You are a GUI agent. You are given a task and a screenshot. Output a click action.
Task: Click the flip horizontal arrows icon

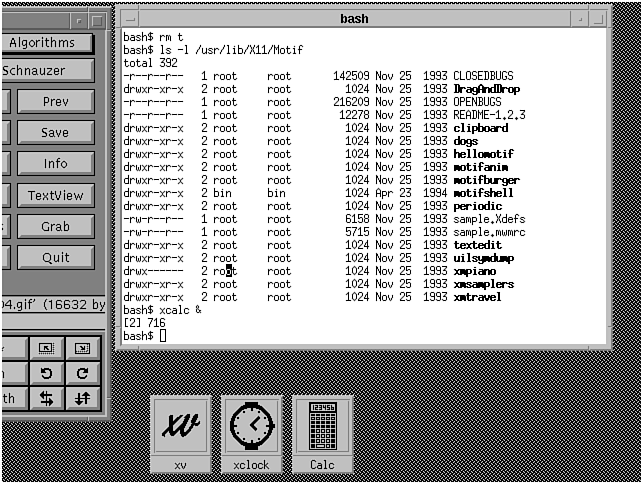47,399
